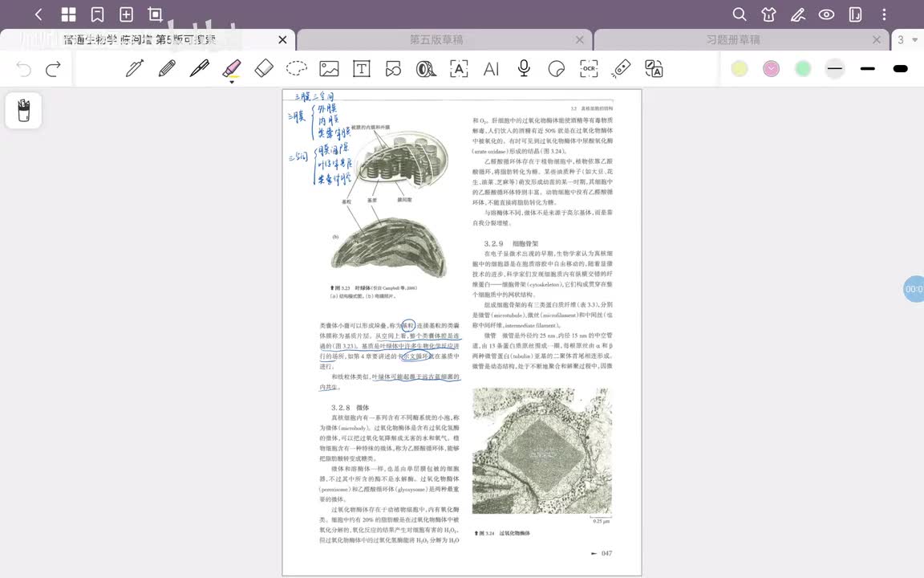Viewport: 924px width, 578px height.
Task: Select the text recognition frame tool
Action: click(459, 68)
